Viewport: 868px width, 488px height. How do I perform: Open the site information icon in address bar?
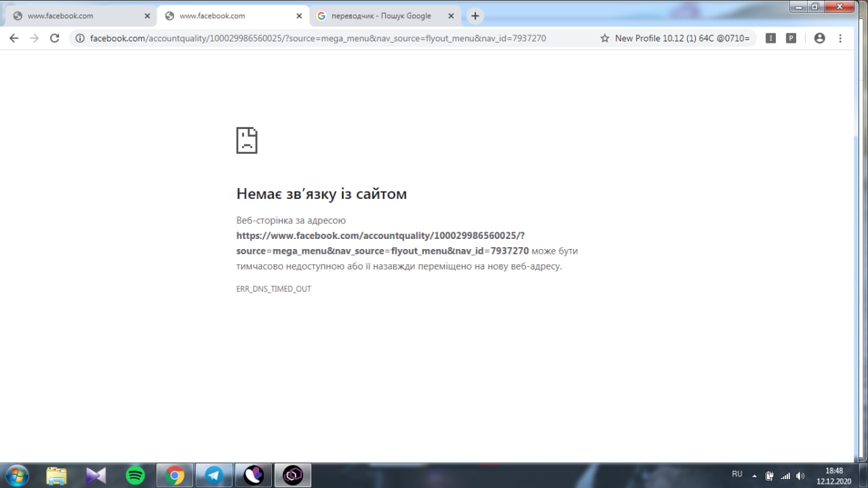tap(80, 39)
